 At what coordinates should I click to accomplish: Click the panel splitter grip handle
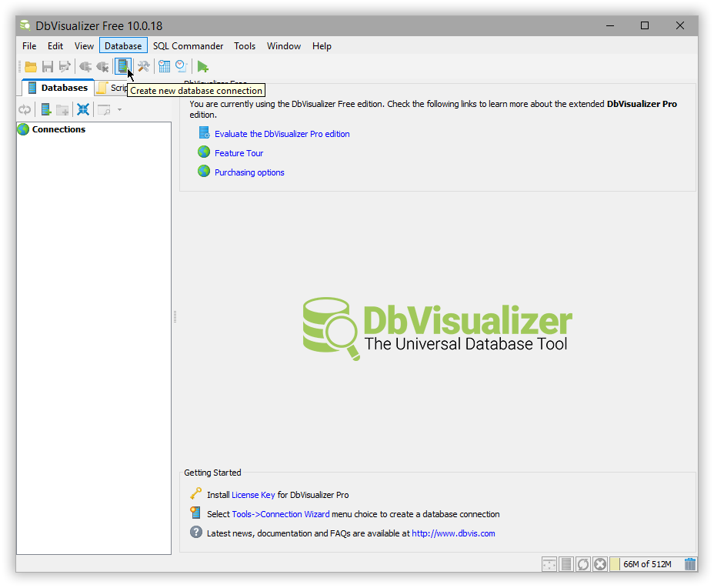coord(175,316)
